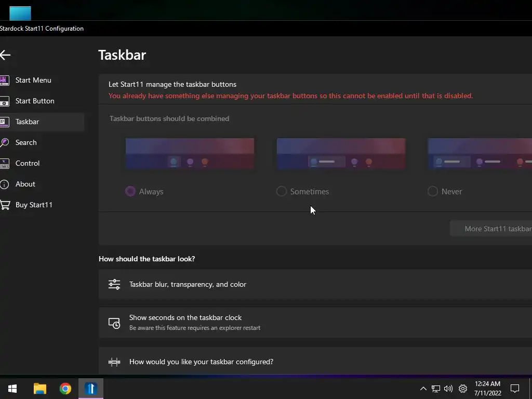Click the sliders icon beside Taskbar blur
The width and height of the screenshot is (532, 399).
(114, 284)
